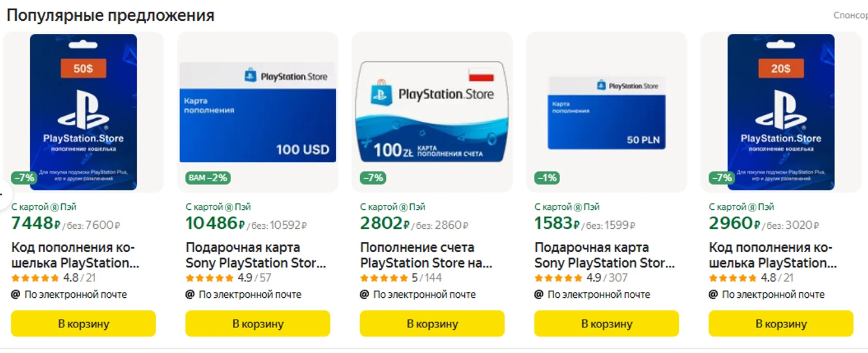868x353 pixels.
Task: Click the 7448 ₽ Yandex Pay price
Action: [36, 223]
